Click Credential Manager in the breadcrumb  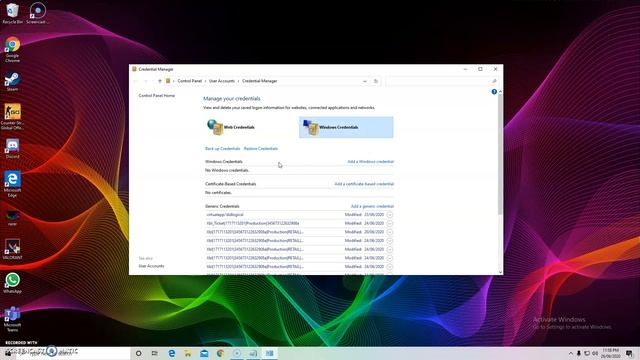coord(260,81)
